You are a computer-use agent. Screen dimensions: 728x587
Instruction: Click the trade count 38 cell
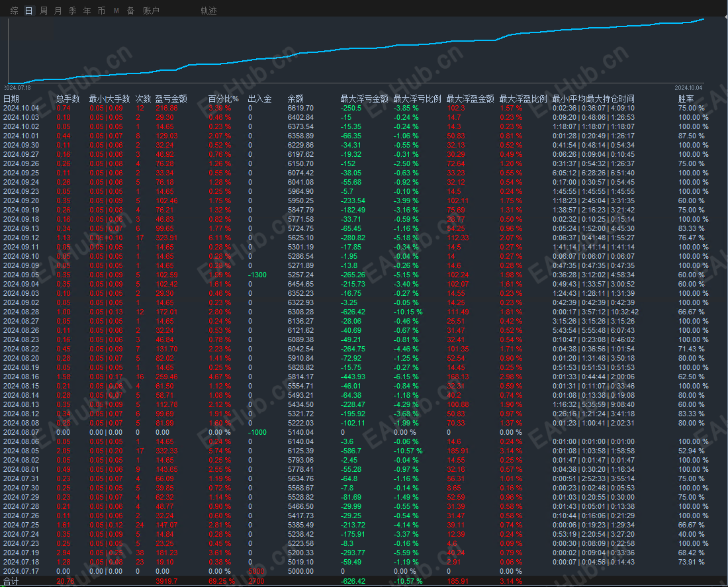pos(140,553)
